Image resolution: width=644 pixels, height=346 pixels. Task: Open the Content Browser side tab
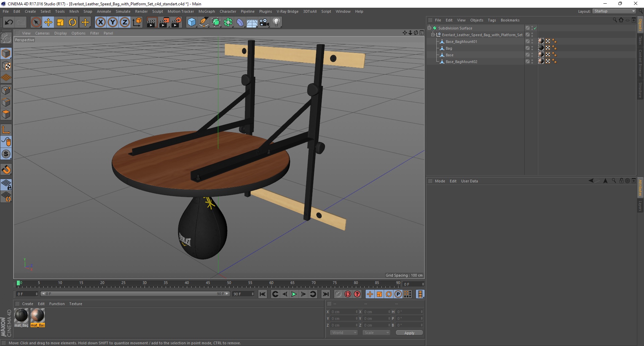(x=640, y=63)
